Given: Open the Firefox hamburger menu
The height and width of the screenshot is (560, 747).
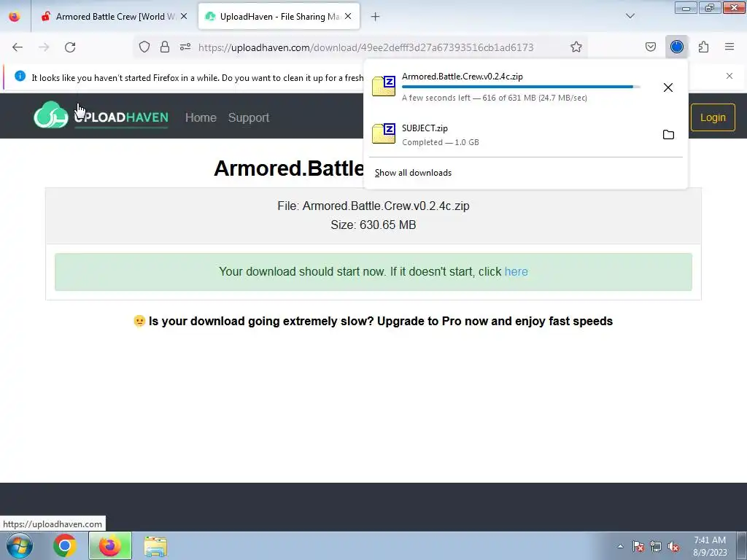Looking at the screenshot, I should click(729, 47).
